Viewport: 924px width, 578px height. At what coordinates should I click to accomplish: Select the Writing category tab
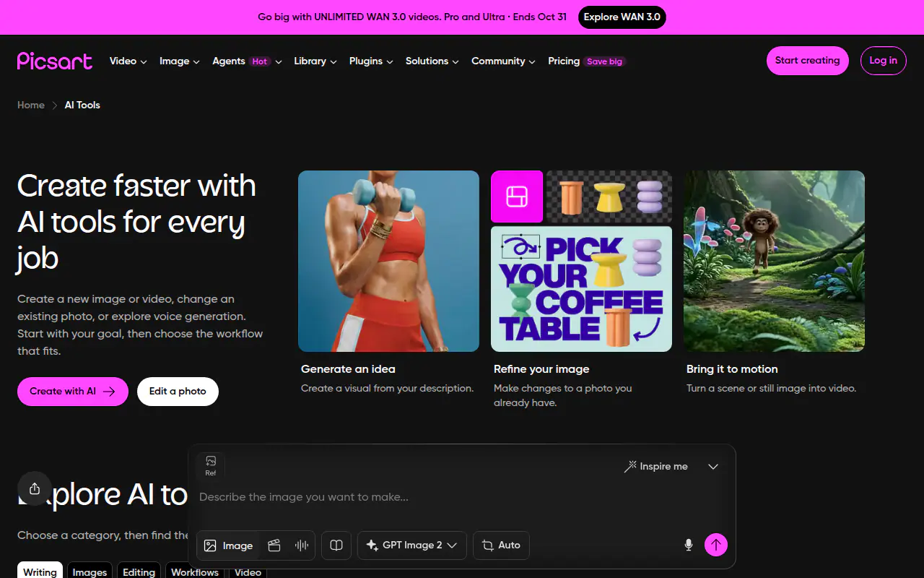pos(40,571)
